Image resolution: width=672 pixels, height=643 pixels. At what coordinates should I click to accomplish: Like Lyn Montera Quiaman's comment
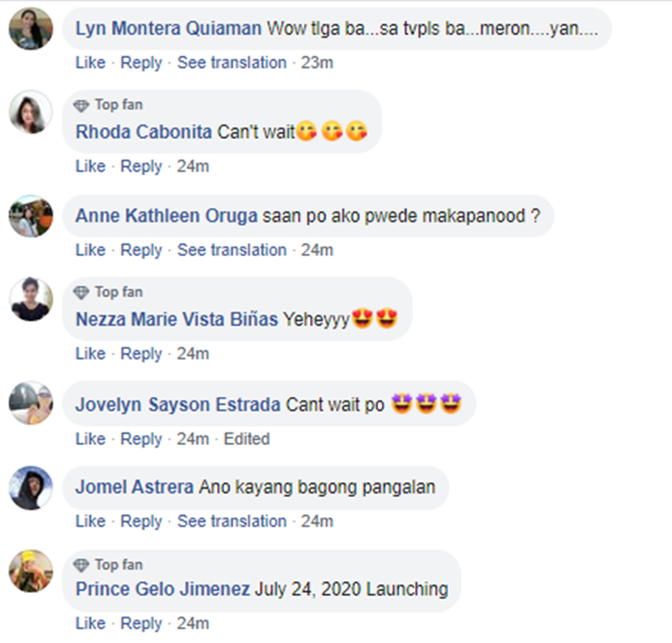pos(90,63)
